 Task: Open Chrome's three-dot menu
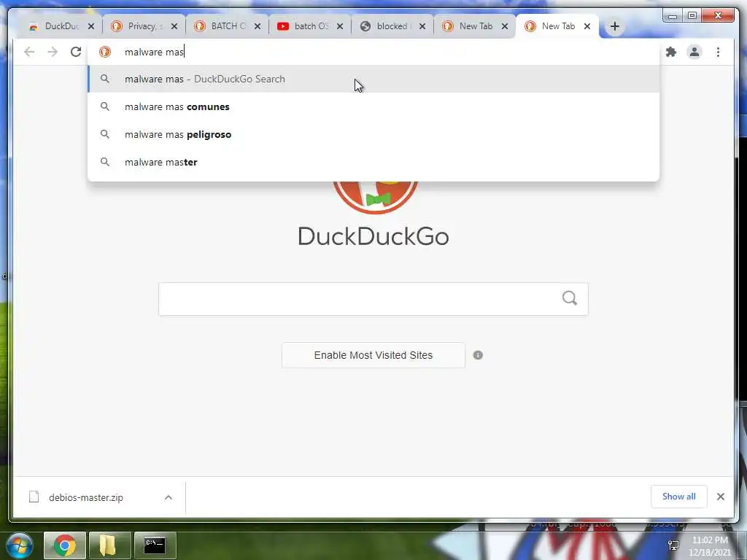pyautogui.click(x=718, y=52)
